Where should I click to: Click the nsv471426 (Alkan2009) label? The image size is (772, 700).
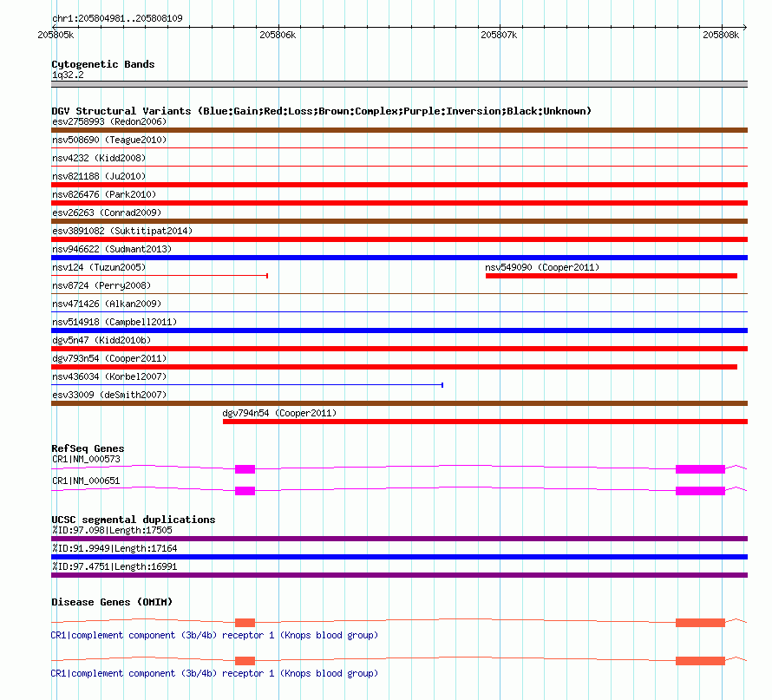click(107, 304)
